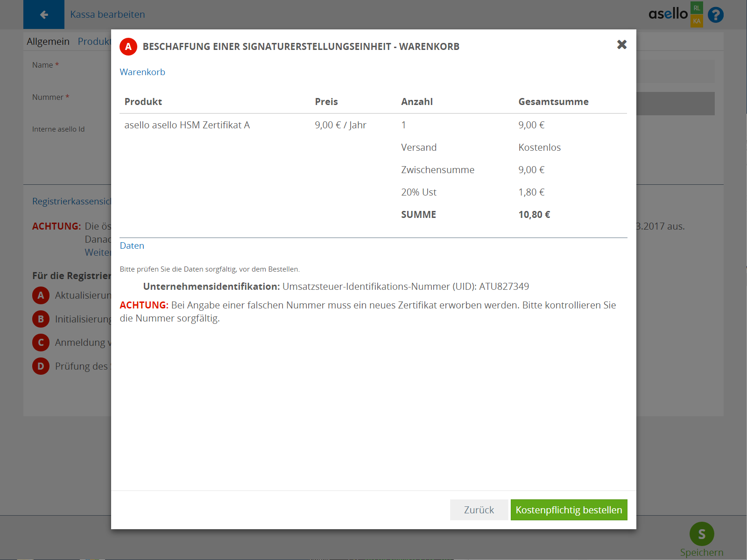This screenshot has height=560, width=747.
Task: Select step A Aktualisierung circle icon
Action: (x=41, y=295)
